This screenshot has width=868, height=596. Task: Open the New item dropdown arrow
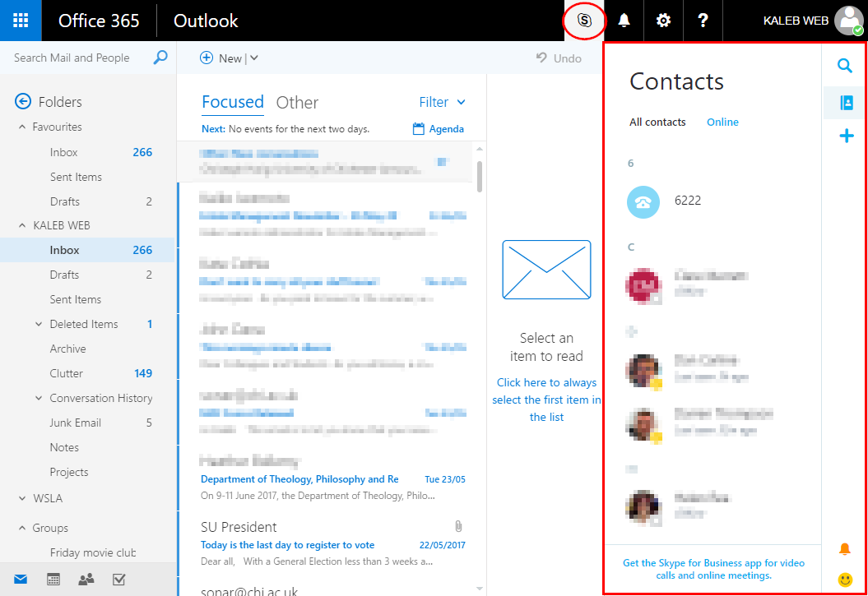[x=254, y=58]
